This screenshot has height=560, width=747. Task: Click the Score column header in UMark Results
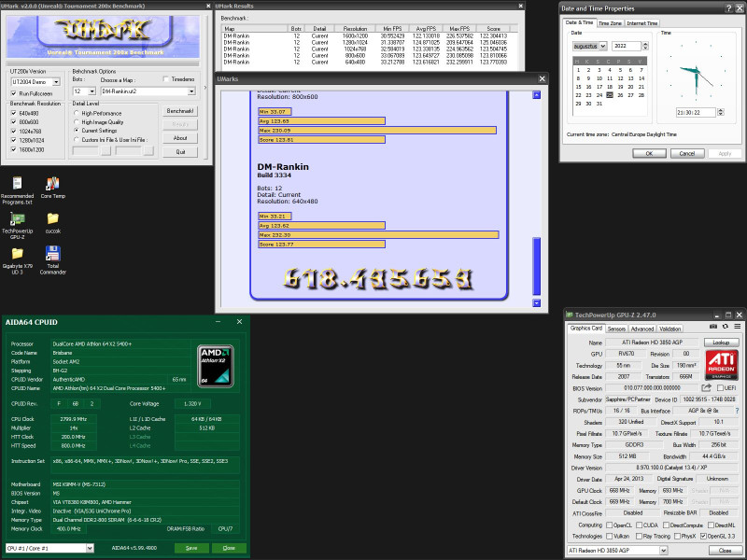click(x=493, y=29)
